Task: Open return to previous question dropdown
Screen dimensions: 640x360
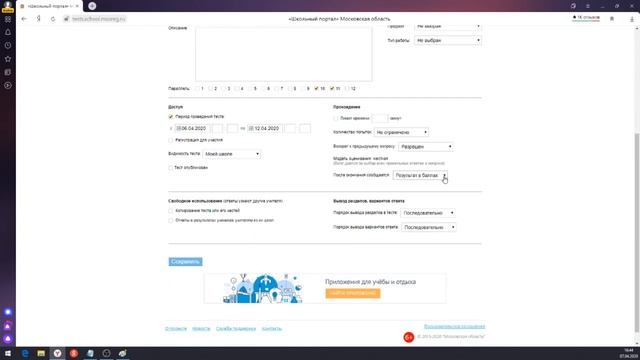Action: coord(426,147)
